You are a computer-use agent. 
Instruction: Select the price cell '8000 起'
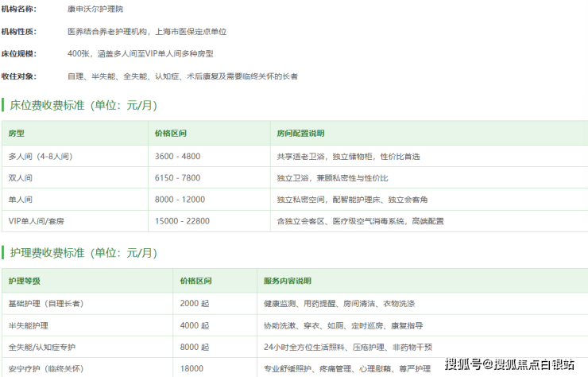click(215, 347)
